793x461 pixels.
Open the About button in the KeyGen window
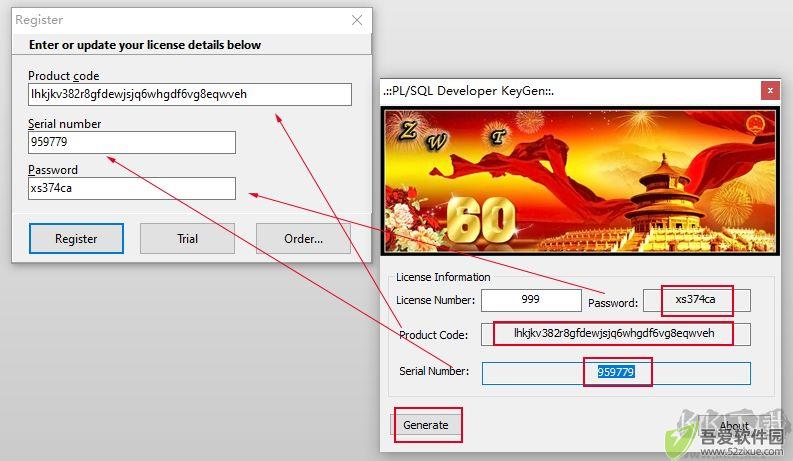click(x=734, y=426)
